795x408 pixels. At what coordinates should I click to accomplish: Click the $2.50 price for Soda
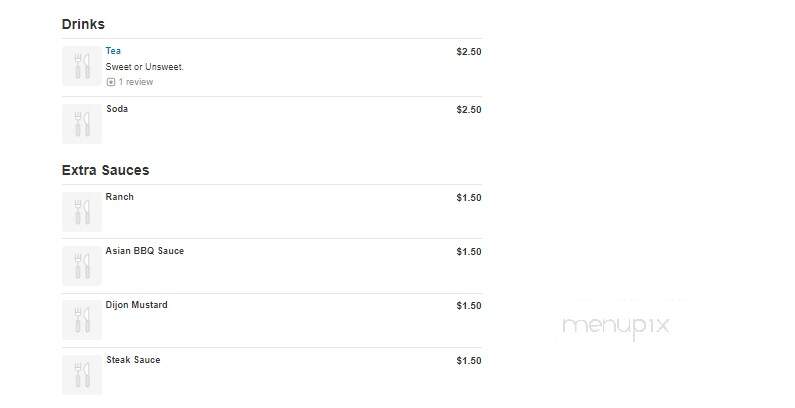click(469, 109)
